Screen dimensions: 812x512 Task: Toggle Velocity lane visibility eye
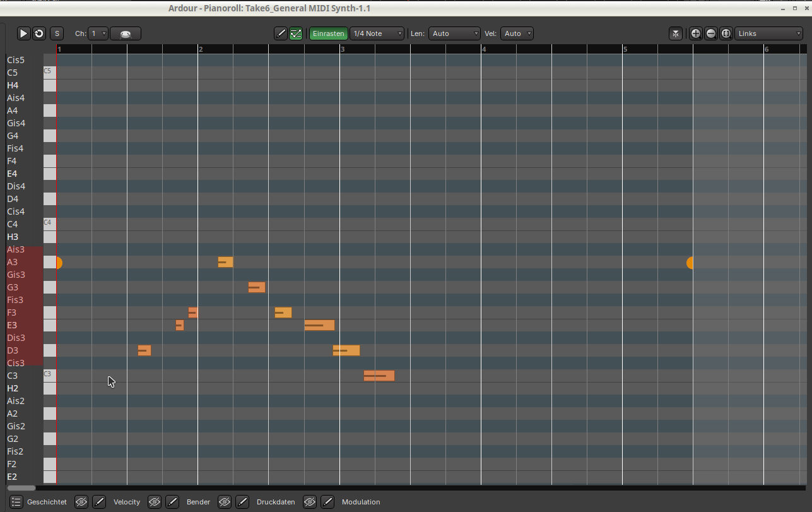click(x=81, y=502)
